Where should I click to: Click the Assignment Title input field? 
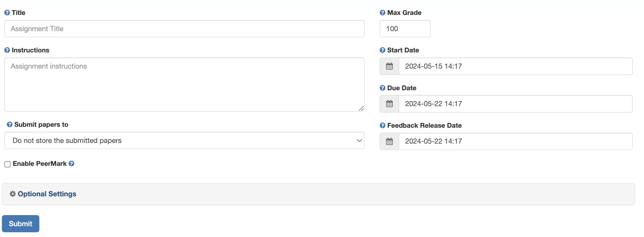(x=184, y=29)
